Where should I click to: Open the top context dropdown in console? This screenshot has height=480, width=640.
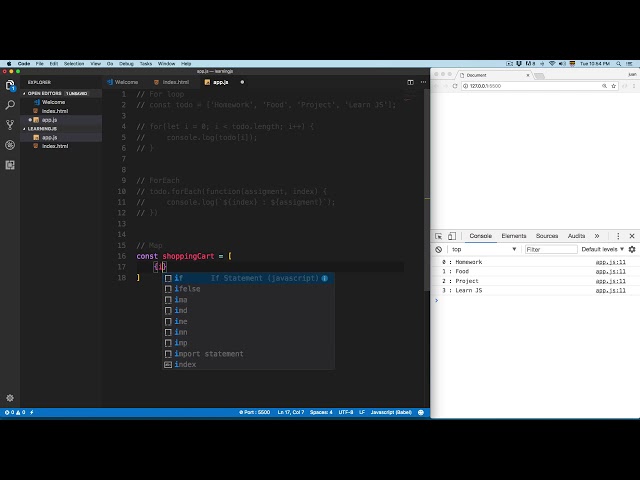[x=484, y=249]
